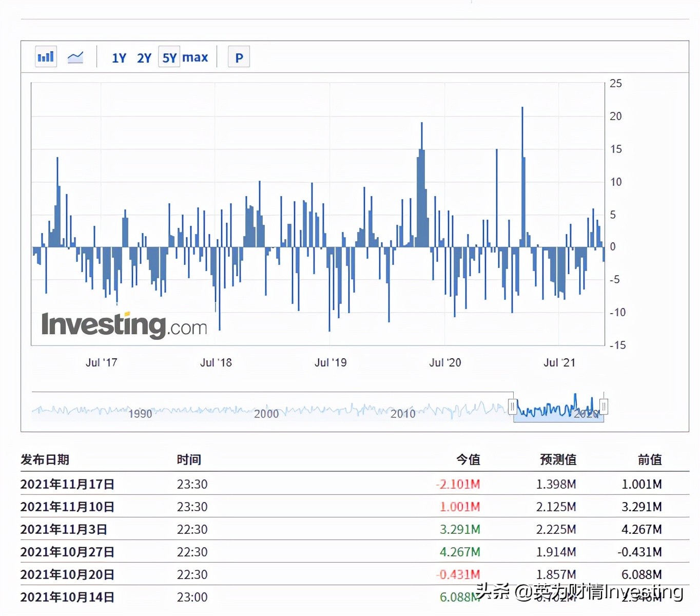
Task: Open the 2021年11月10日 release date entry
Action: (67, 507)
